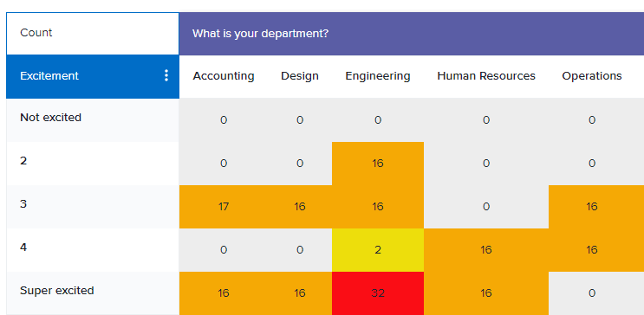Open the Excitement row options kebab menu
This screenshot has height=315, width=644.
point(166,75)
